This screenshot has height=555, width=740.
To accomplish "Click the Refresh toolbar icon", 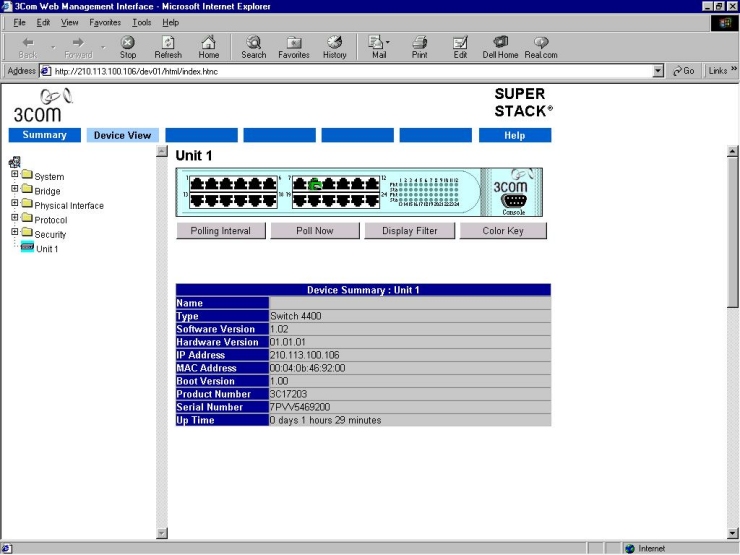I will [168, 43].
